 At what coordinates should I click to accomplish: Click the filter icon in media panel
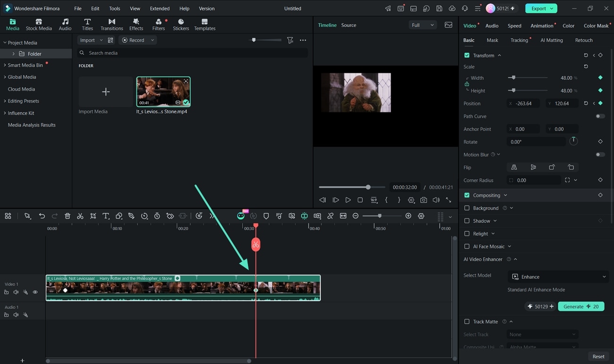click(290, 40)
